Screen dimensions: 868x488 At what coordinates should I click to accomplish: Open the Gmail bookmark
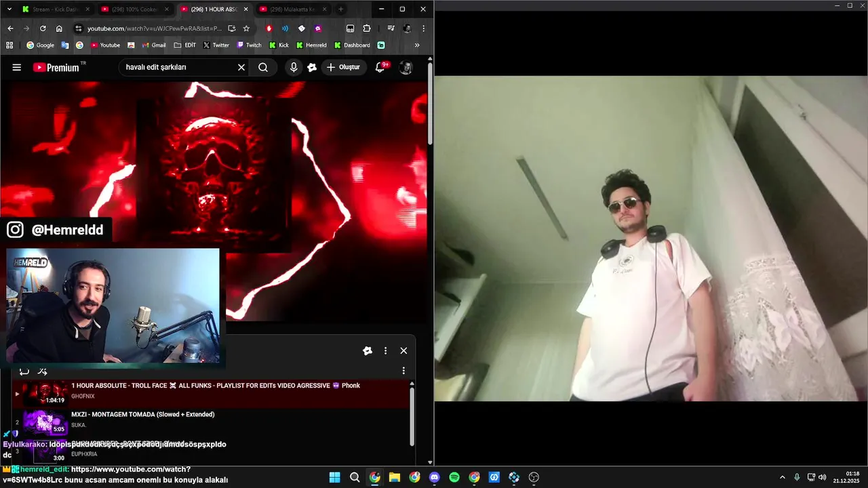point(154,45)
